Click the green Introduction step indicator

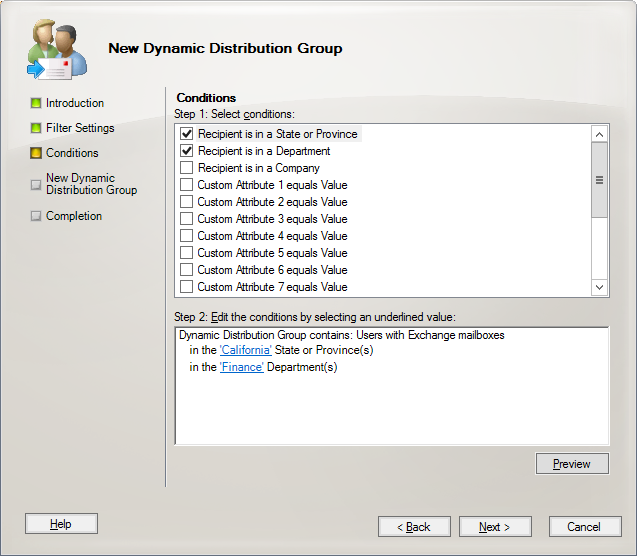click(x=36, y=103)
